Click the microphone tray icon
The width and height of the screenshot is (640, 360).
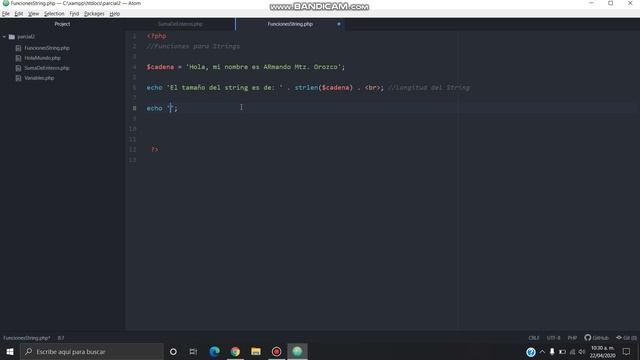coord(552,352)
